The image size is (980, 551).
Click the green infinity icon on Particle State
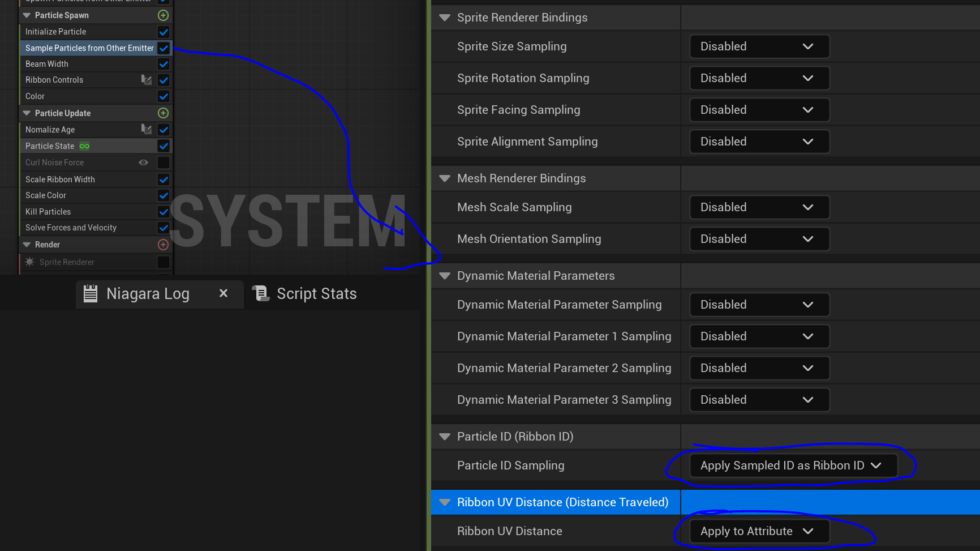click(84, 146)
